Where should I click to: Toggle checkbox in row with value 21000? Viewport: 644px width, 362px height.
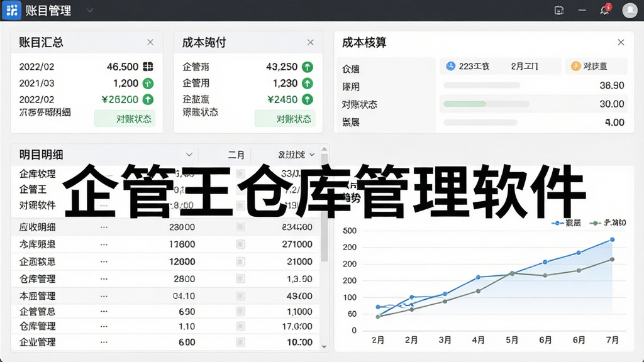click(241, 261)
